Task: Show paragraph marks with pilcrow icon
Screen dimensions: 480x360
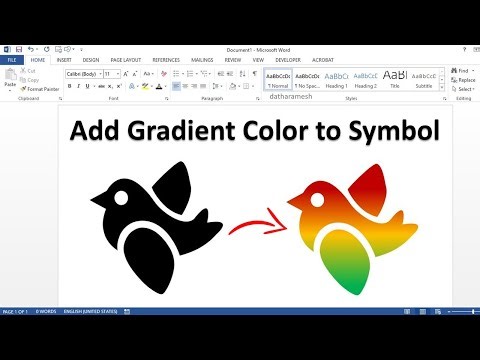Action: [x=255, y=74]
